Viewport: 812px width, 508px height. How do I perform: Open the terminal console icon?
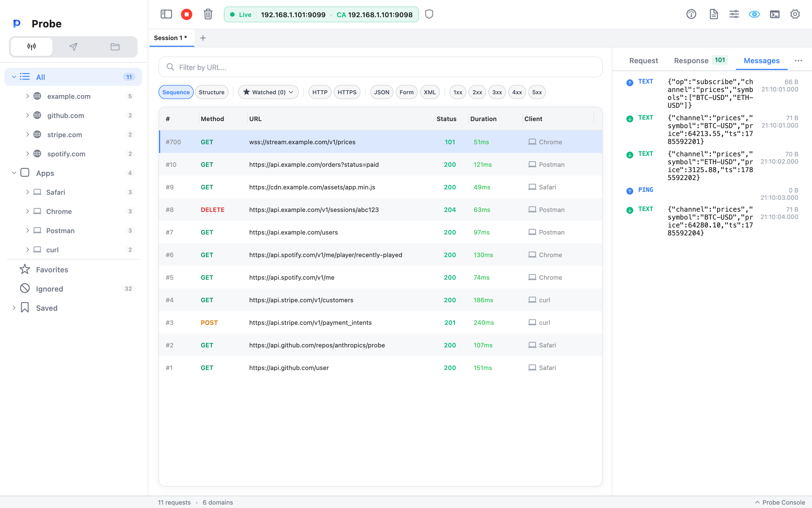[x=775, y=14]
